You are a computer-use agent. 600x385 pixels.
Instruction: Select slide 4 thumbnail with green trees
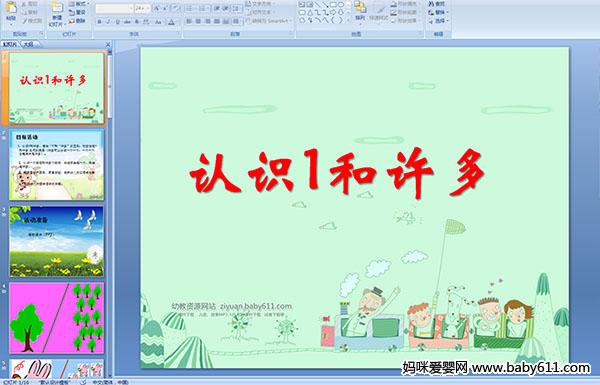coord(57,318)
